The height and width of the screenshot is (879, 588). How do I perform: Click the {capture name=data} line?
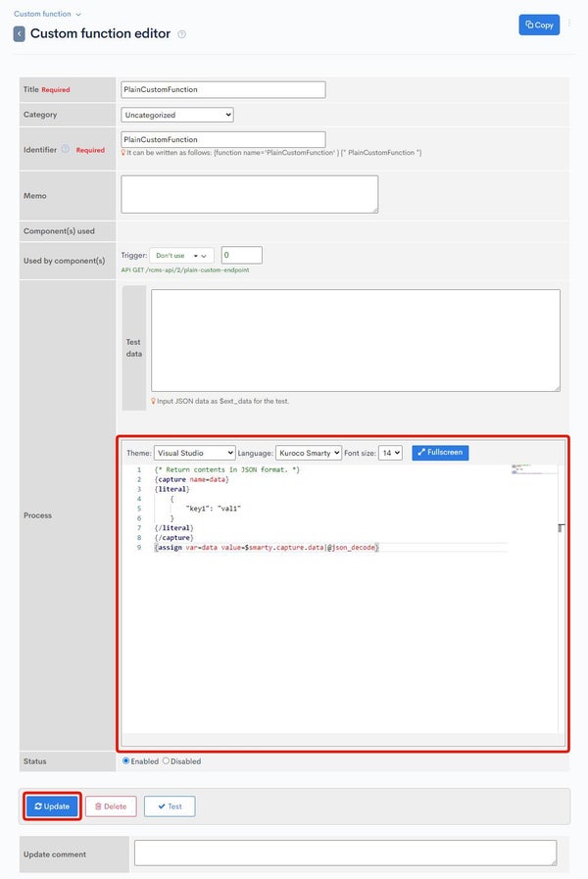[x=192, y=480]
